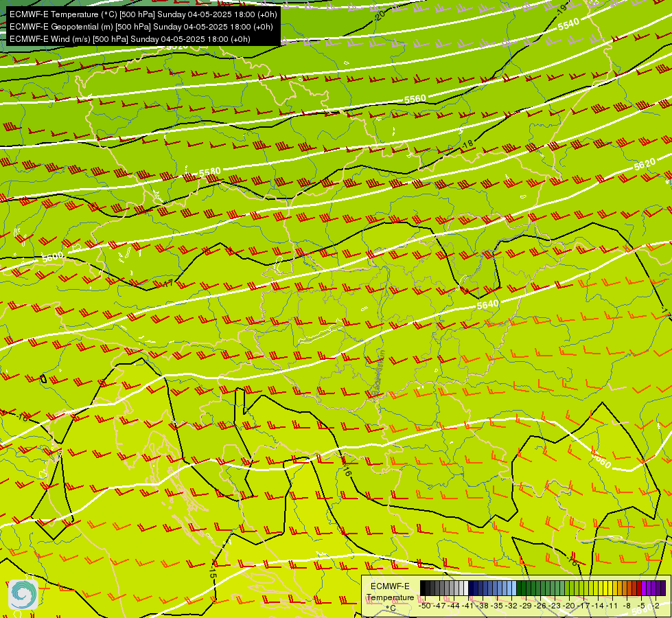Click the -8 legend tick label
Screen dimensions: 672x618
(x=627, y=606)
